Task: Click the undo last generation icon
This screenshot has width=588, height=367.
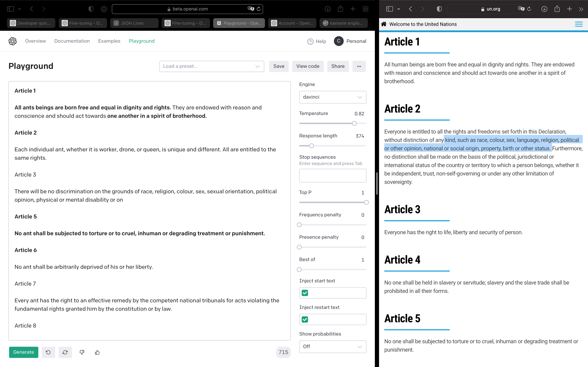Action: (48, 352)
